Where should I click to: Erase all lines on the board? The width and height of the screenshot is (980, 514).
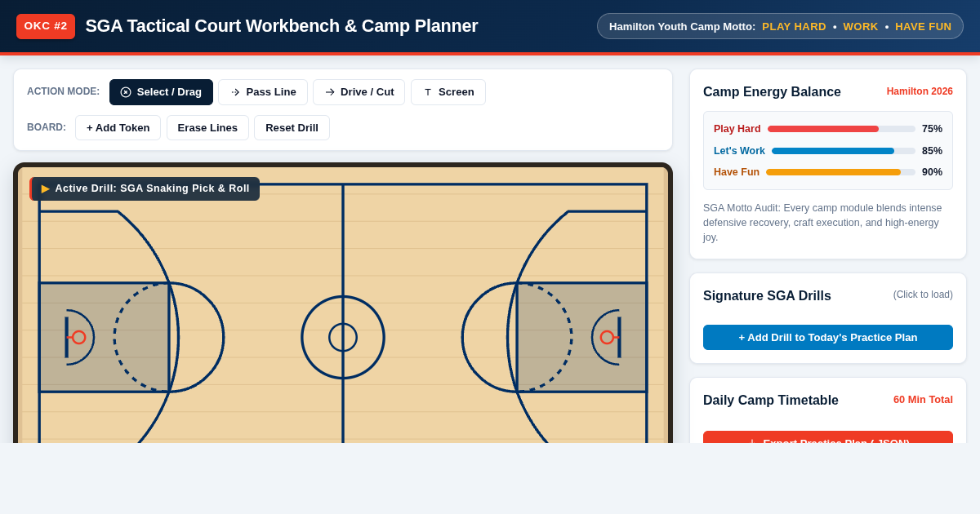[207, 127]
